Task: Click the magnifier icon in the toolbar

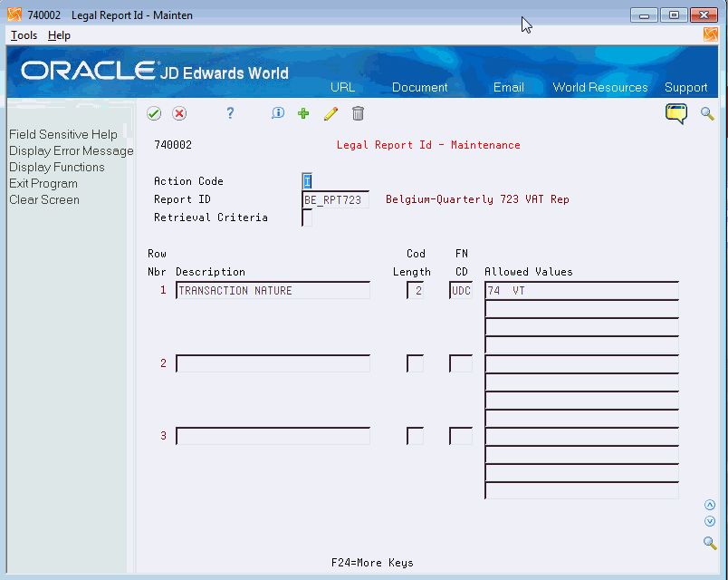Action: pyautogui.click(x=707, y=113)
